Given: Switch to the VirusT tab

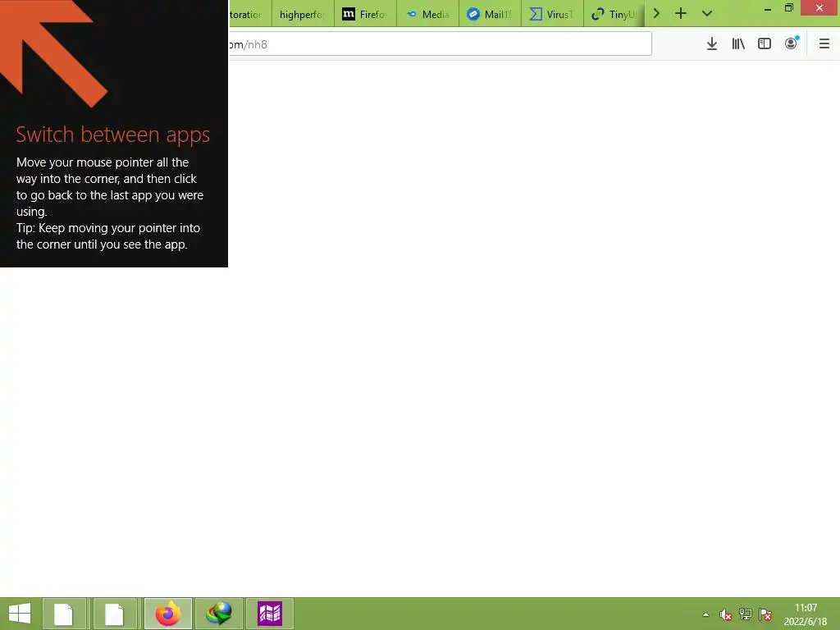Looking at the screenshot, I should coord(552,14).
